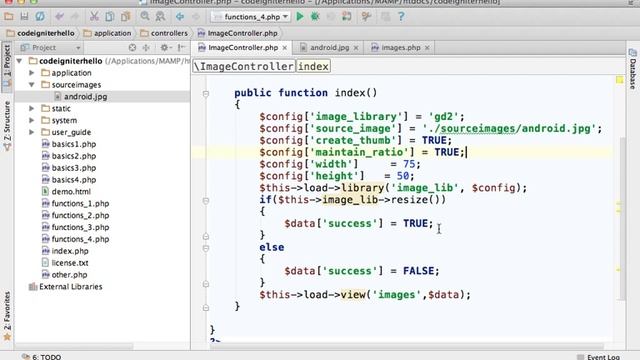Switch to the images.php editor tab

point(401,48)
